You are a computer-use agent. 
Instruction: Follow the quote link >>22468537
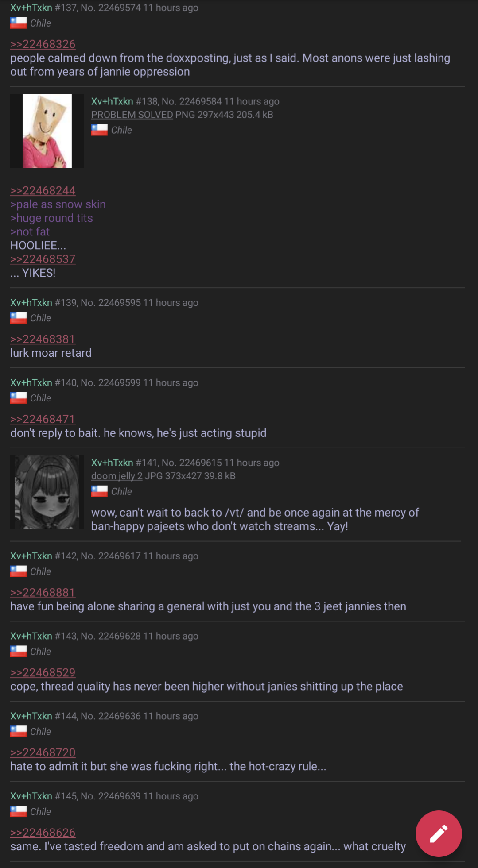tap(43, 259)
